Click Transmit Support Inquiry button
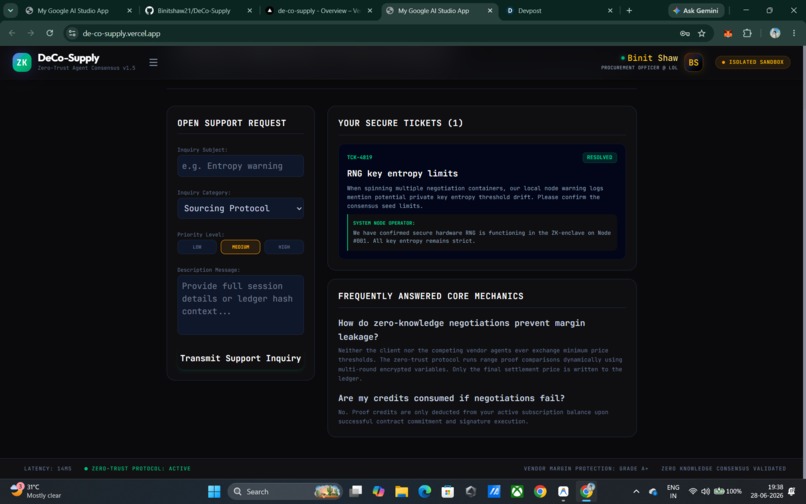806x504 pixels. click(241, 358)
